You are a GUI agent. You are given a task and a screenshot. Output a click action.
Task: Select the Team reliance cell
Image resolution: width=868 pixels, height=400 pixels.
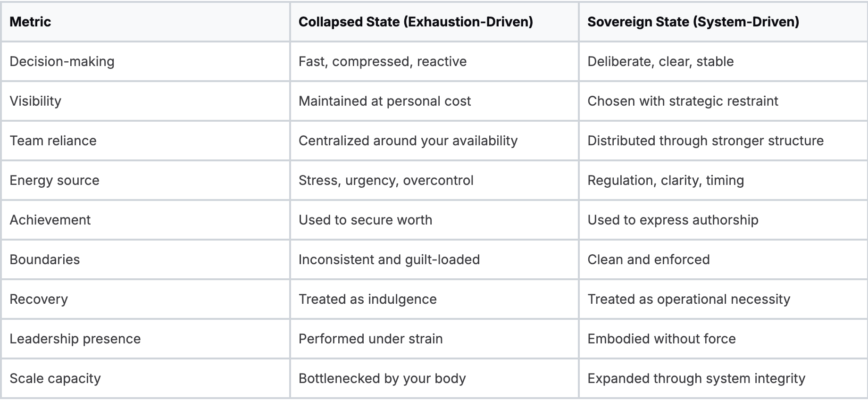(x=53, y=141)
